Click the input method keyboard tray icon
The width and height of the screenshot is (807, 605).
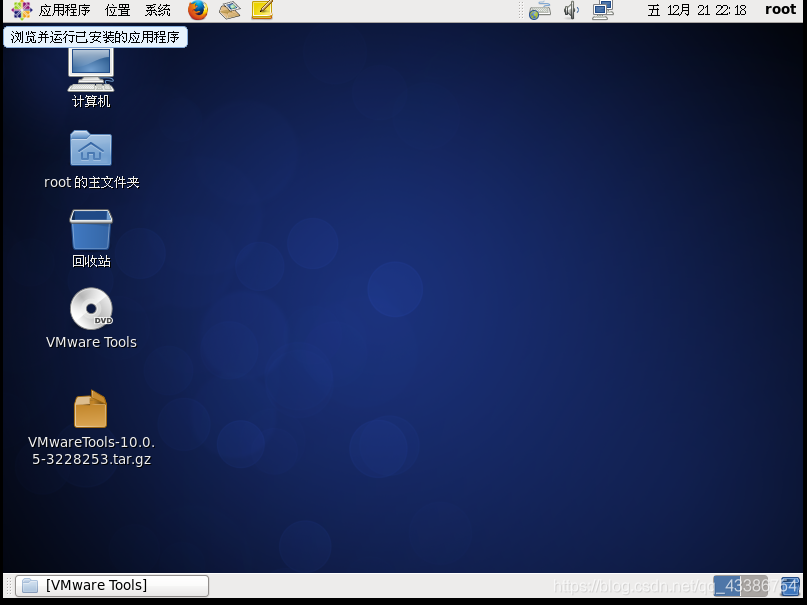(540, 11)
